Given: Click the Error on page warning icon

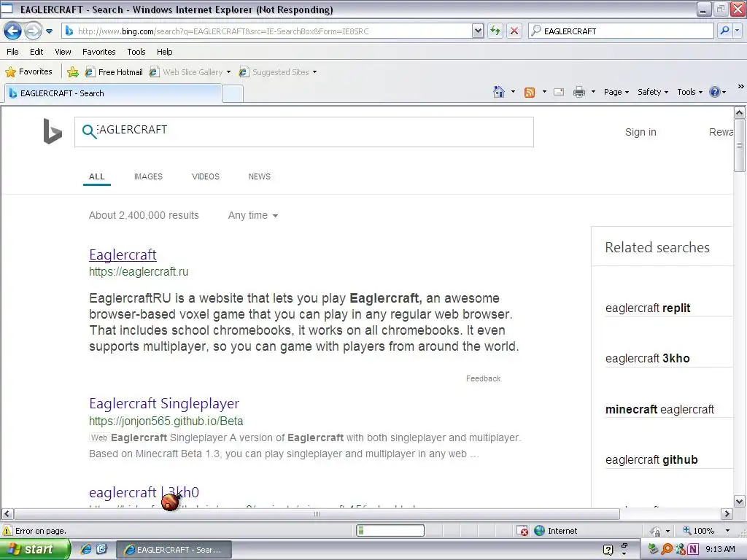Looking at the screenshot, I should coord(7,531).
